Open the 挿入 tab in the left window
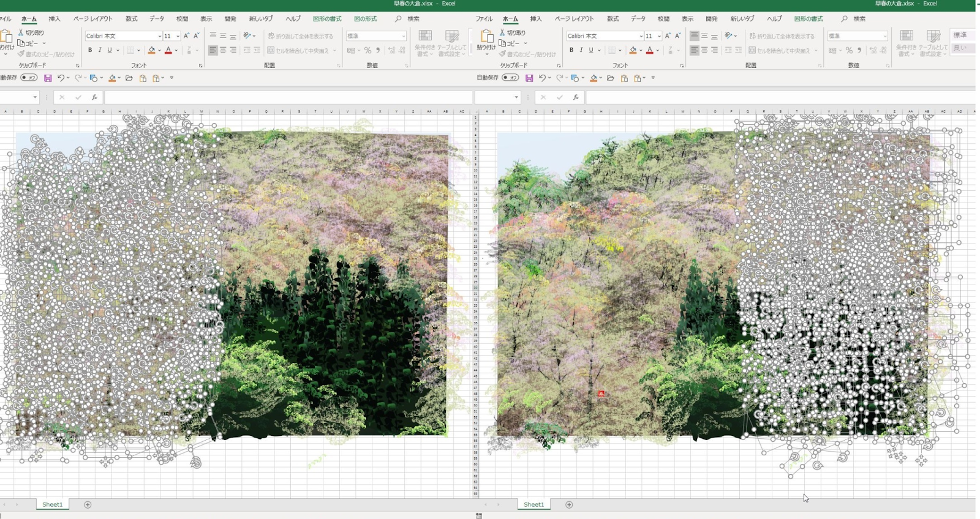 click(x=55, y=19)
